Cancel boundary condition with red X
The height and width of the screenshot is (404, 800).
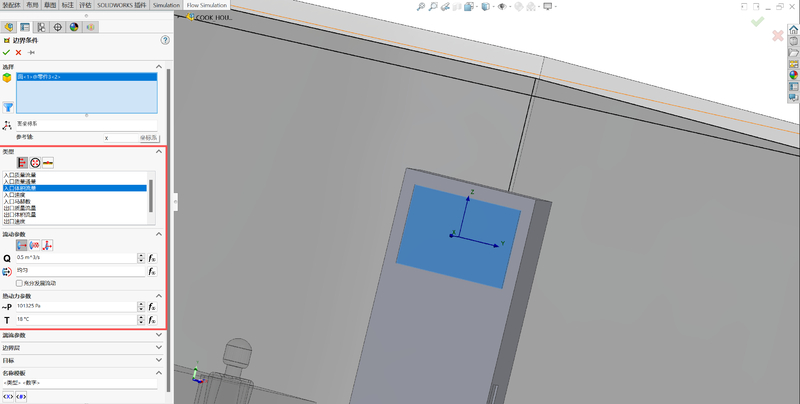tap(18, 53)
